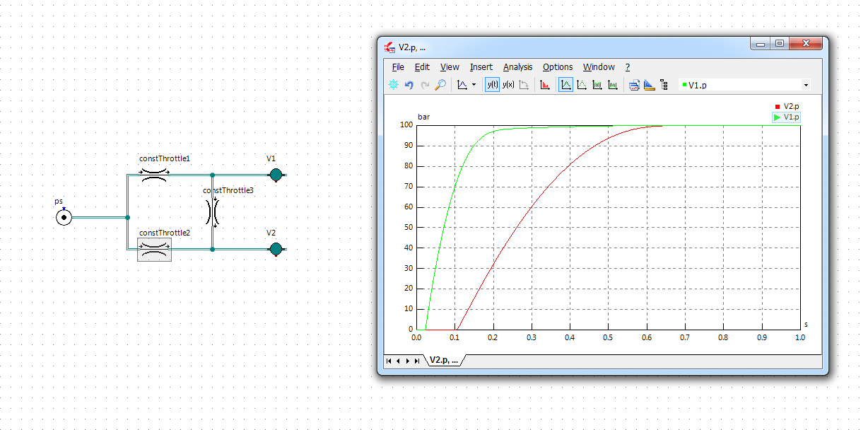Click the second green bar display icon
The image size is (868, 430).
click(613, 85)
